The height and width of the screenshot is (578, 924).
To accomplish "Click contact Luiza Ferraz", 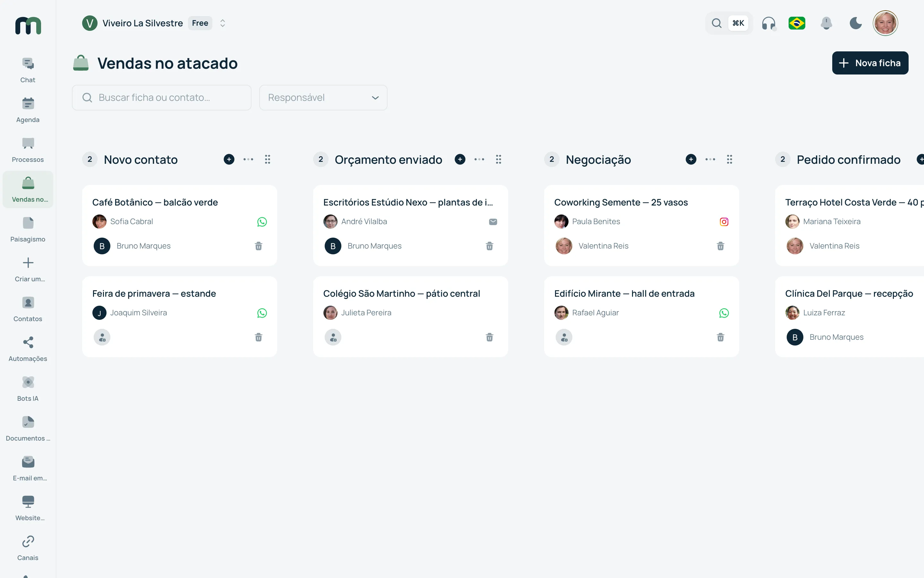I will coord(815,313).
